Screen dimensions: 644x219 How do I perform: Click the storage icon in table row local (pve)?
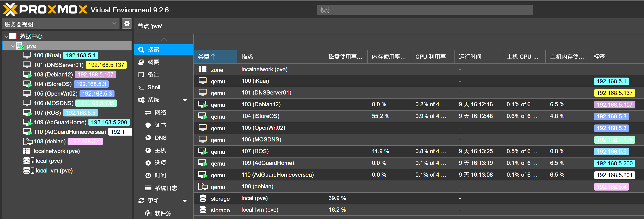[x=203, y=199]
